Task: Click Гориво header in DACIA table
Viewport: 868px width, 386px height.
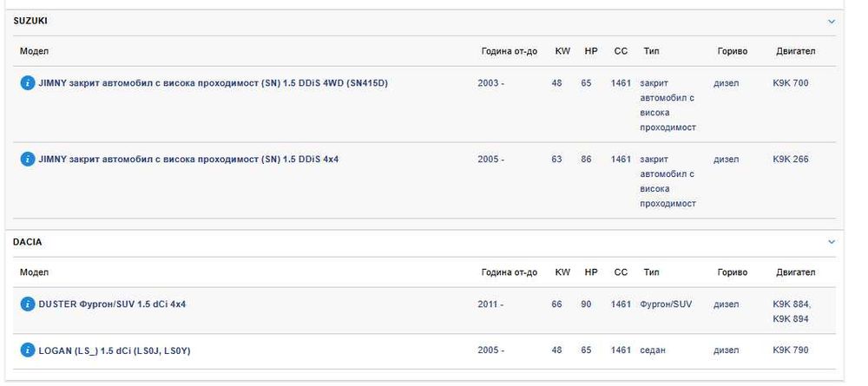Action: click(x=733, y=272)
